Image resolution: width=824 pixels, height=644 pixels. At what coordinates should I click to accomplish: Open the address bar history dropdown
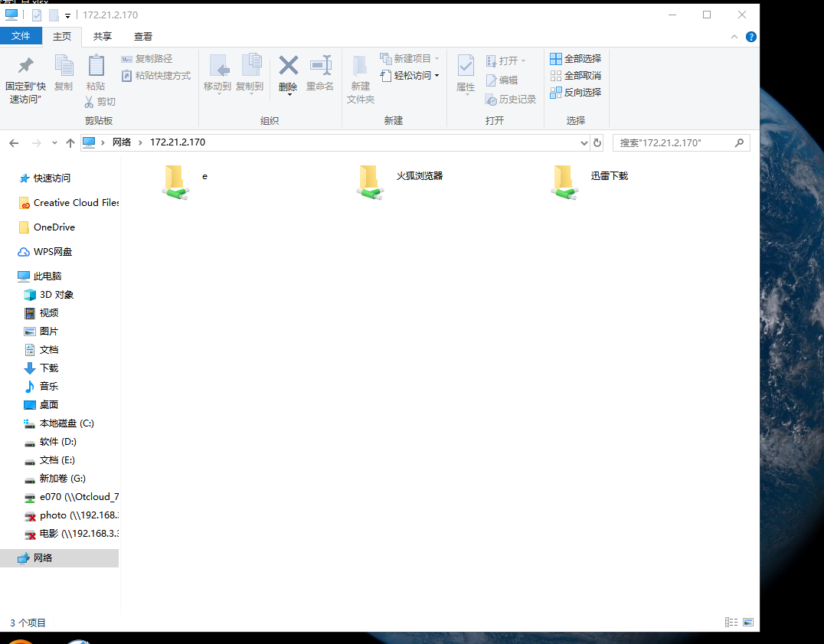[x=584, y=143]
